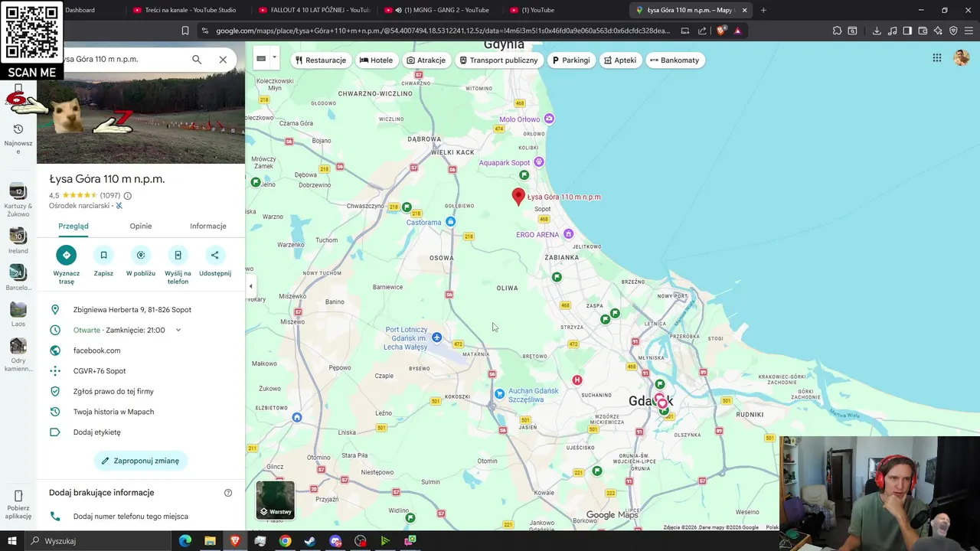Open a new browser tab
This screenshot has height=551, width=980.
click(x=763, y=10)
